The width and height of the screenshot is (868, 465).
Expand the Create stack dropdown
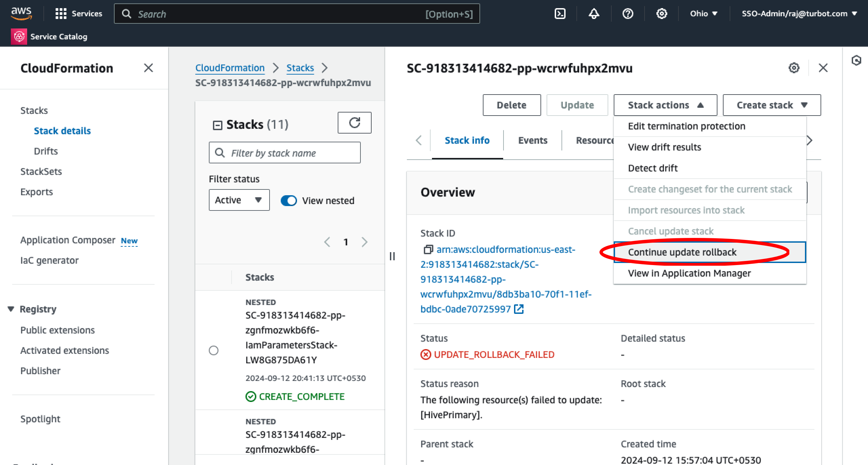[x=772, y=105]
